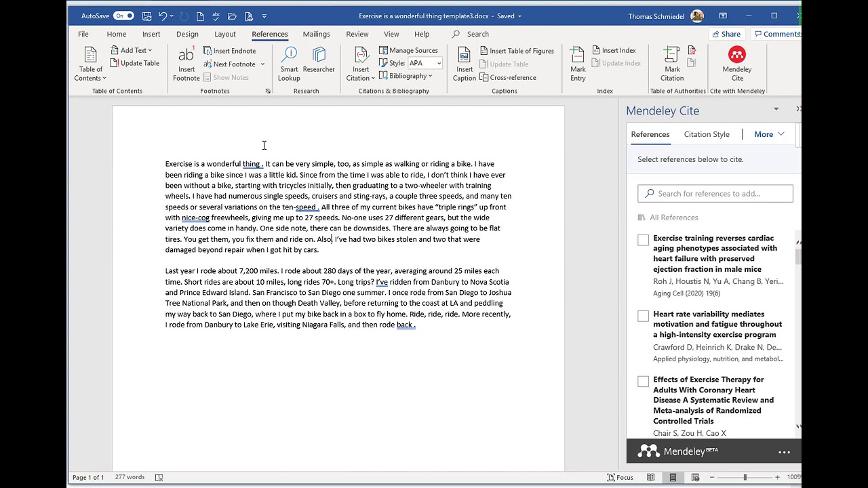Open the Cross-reference dialog
Viewport: 868px width, 488px height.
pyautogui.click(x=508, y=77)
